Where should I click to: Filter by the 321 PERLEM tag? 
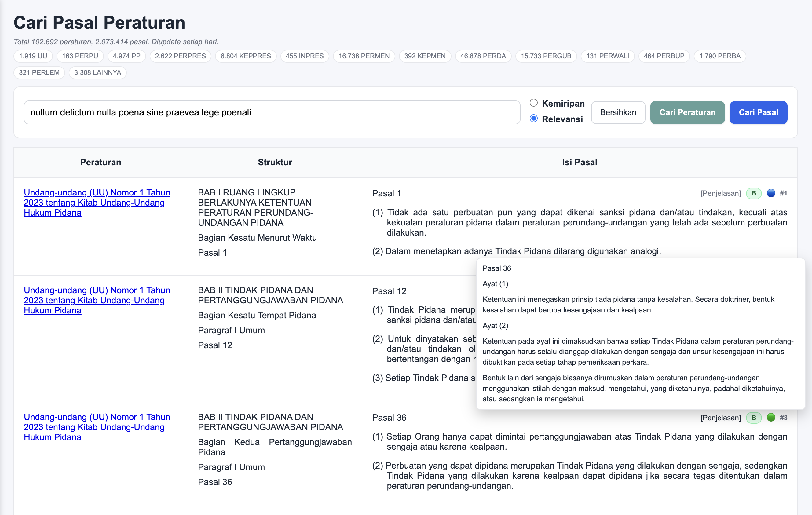(39, 72)
